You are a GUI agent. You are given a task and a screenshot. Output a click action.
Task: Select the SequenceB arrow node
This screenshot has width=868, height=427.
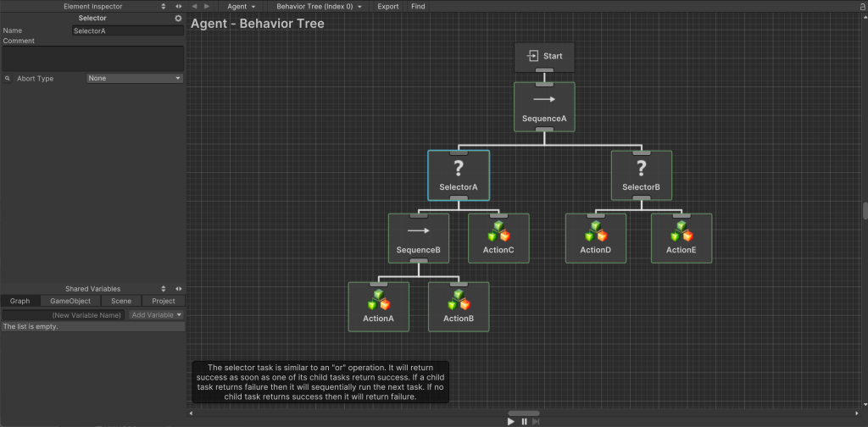tap(418, 237)
